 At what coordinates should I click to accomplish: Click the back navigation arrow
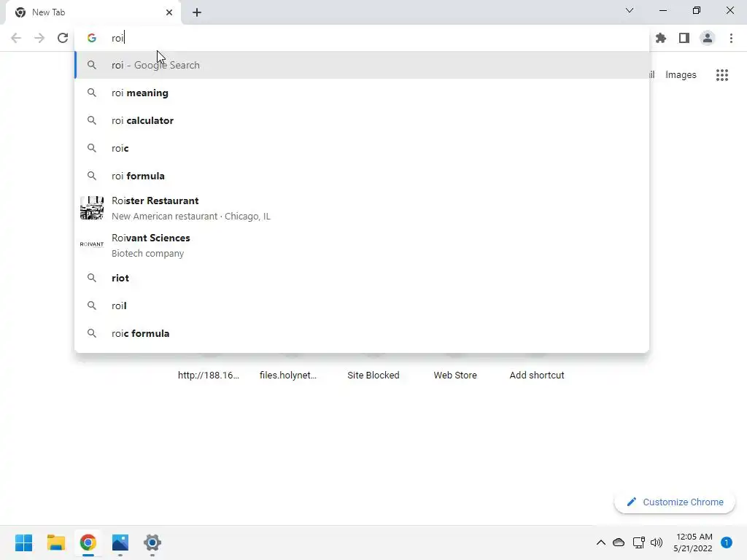(16, 38)
